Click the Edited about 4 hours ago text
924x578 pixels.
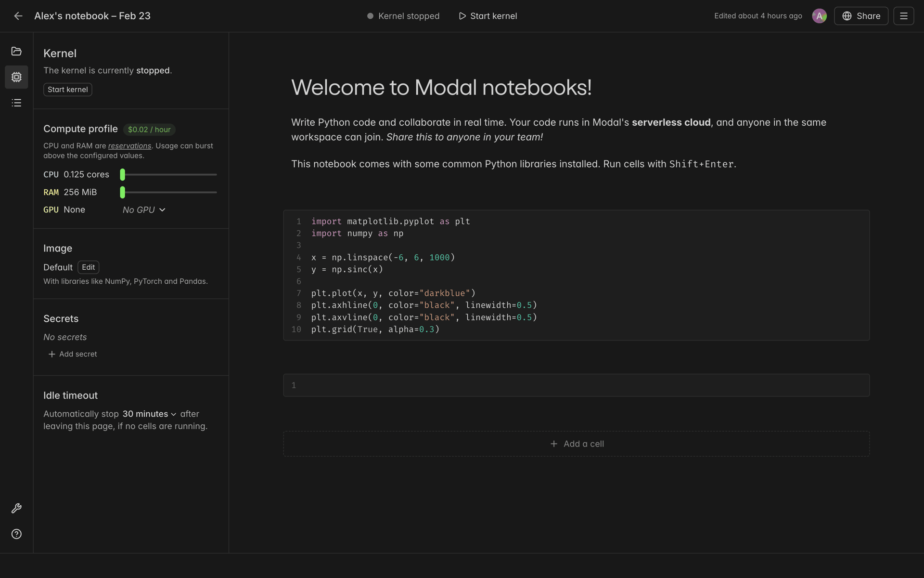point(758,16)
